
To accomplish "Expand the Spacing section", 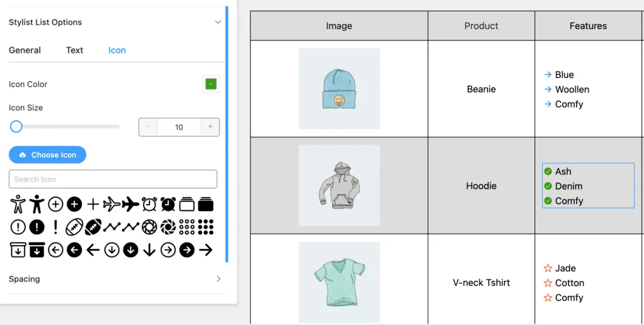I will (218, 279).
